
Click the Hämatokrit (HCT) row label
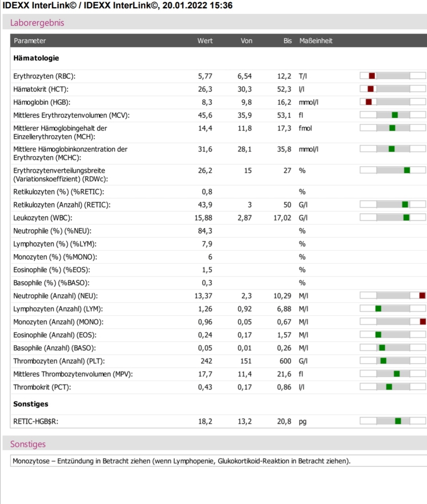[41, 89]
